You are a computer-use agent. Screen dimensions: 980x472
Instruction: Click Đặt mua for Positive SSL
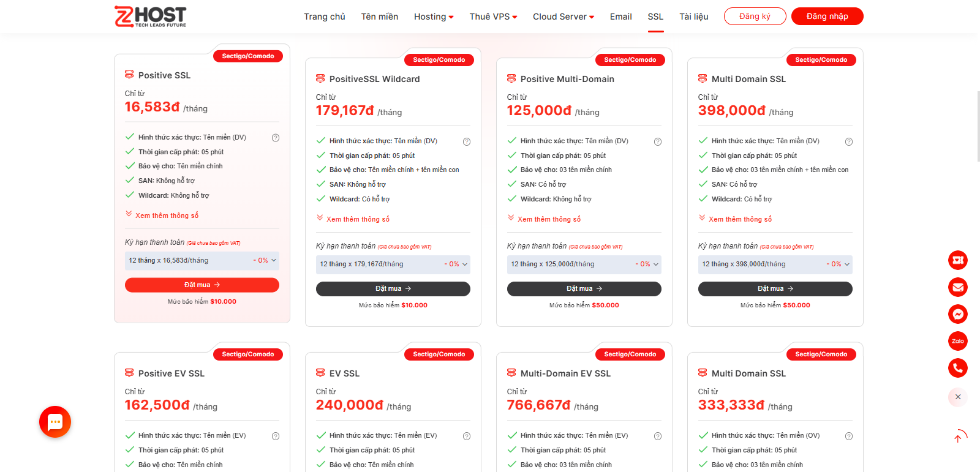point(202,285)
